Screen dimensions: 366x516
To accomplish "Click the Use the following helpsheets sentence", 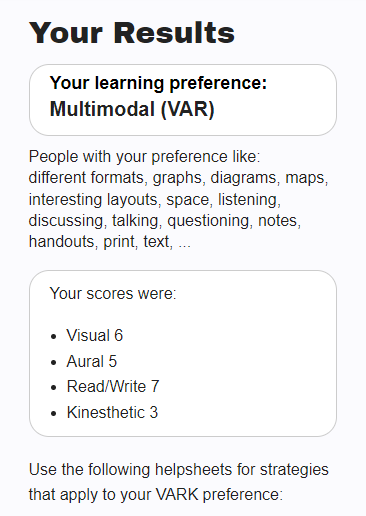I will [179, 470].
